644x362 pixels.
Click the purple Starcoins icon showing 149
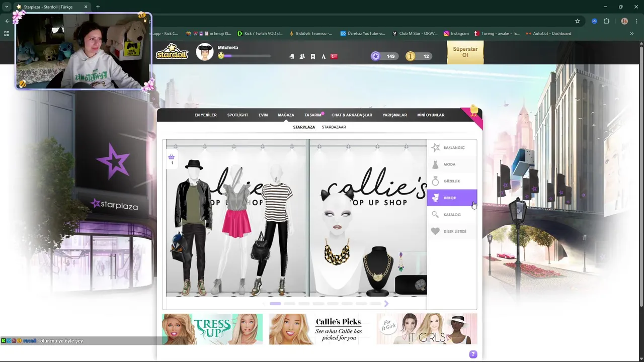[375, 56]
